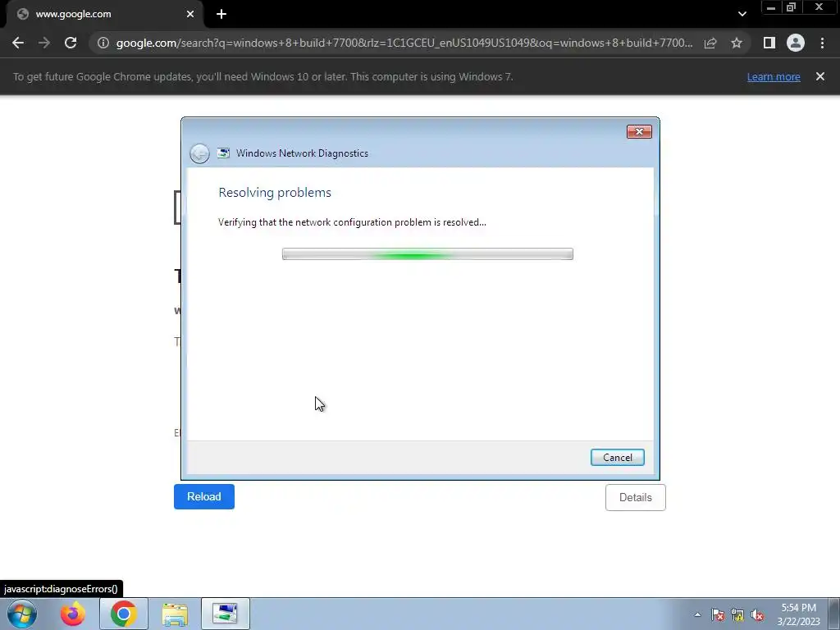Viewport: 840px width, 630px height.
Task: Open the network status tray icon
Action: pos(737,614)
